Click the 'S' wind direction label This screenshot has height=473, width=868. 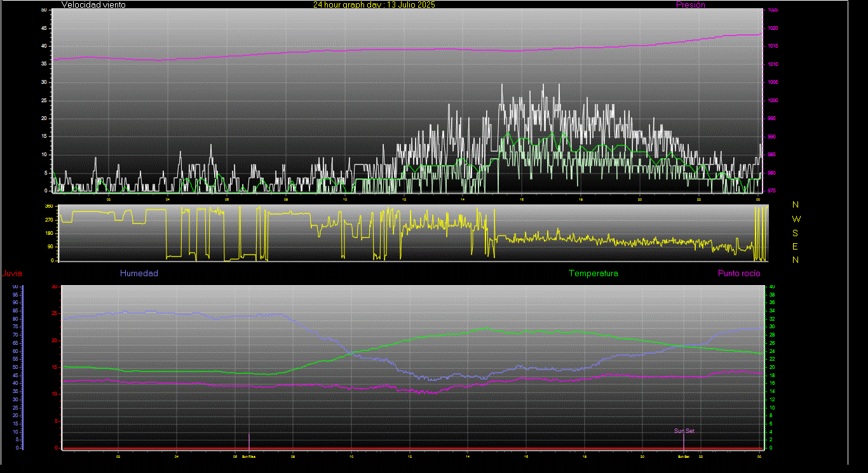[796, 233]
